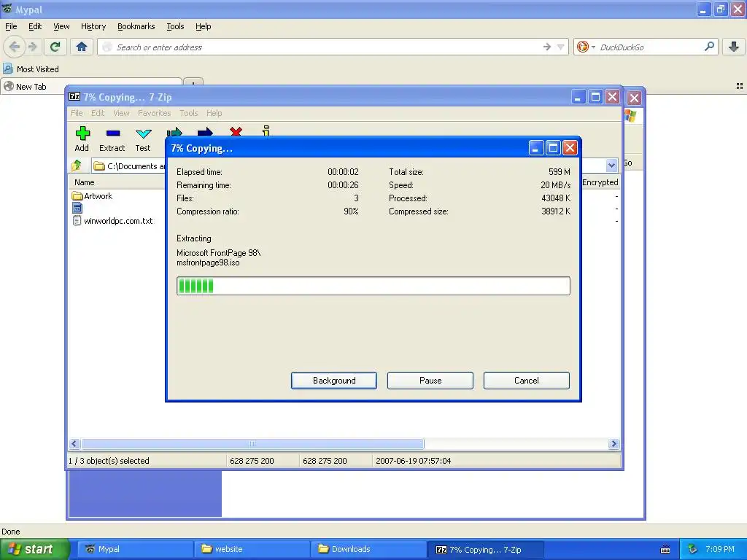Screen dimensions: 747x560
Task: Go to Mypal home page
Action: [82, 47]
